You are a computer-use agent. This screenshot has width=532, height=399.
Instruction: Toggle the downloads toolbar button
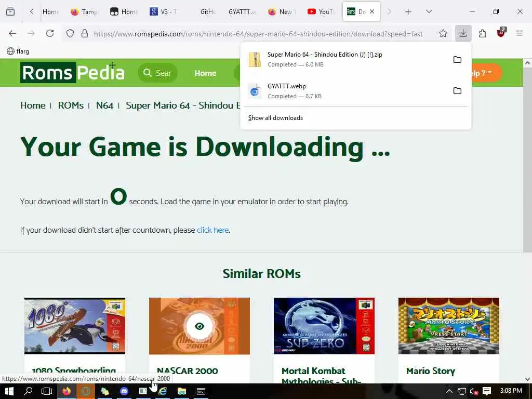pyautogui.click(x=463, y=33)
